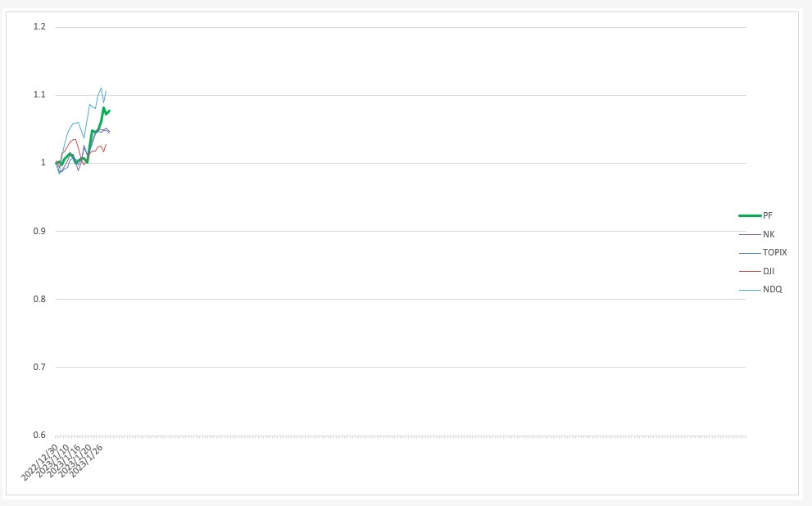Click the NK legend entry label
Screen dimensions: 812x506
click(769, 234)
